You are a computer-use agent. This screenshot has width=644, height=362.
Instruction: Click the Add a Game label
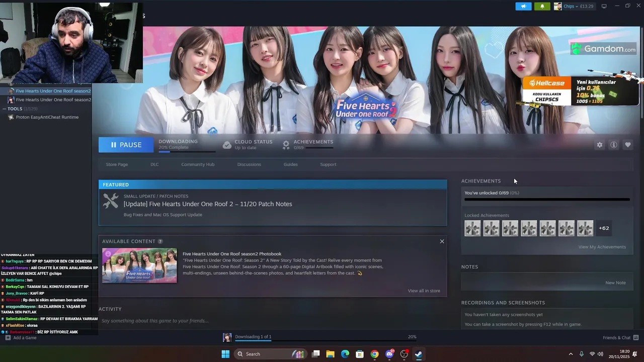tap(25, 338)
